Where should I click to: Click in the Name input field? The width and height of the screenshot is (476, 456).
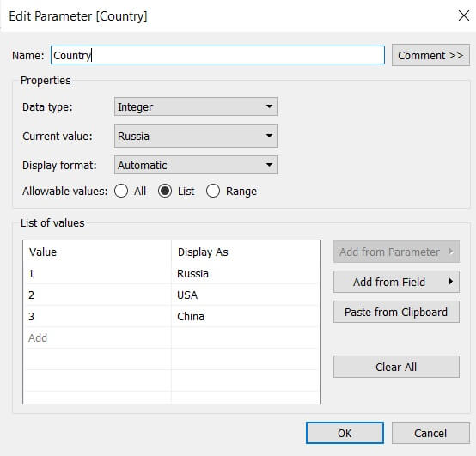(x=217, y=55)
